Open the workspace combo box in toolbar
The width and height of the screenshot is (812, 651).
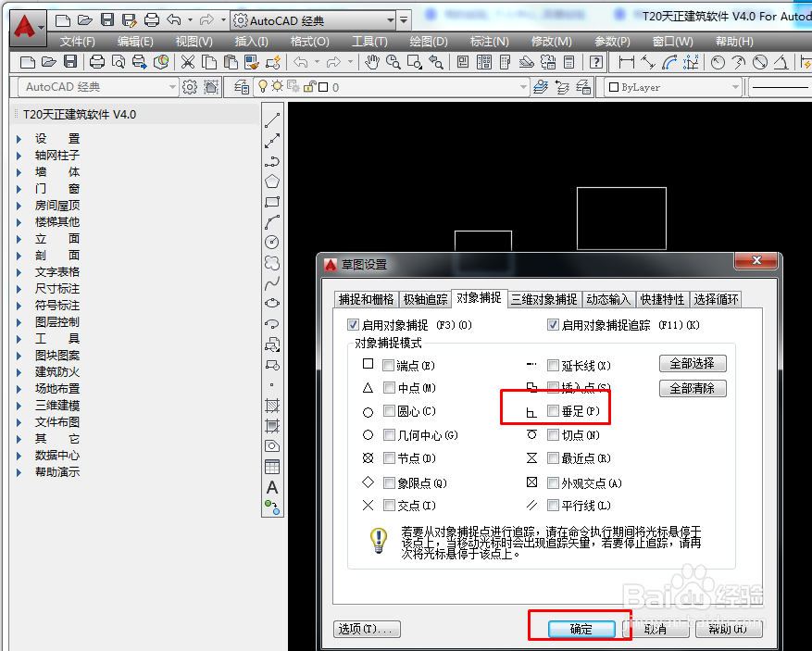point(98,87)
